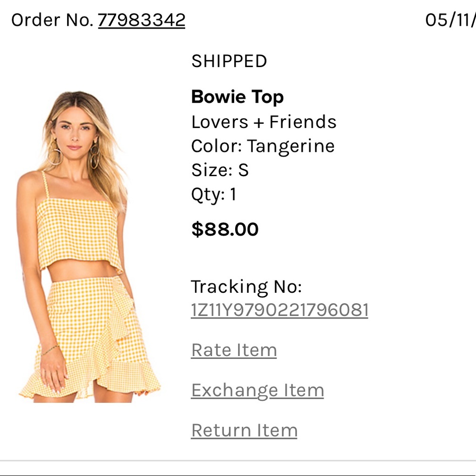Open order number 77983342 link

[x=141, y=20]
